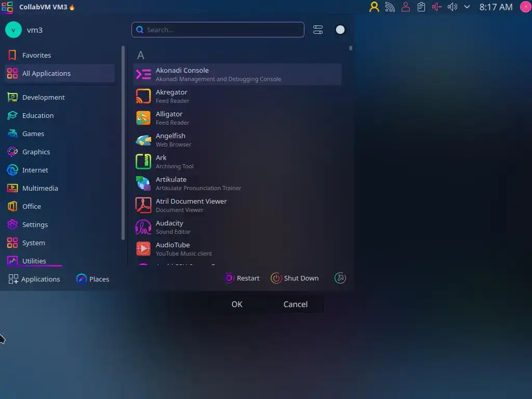Click the RSS feed tray icon
This screenshot has width=532, height=399.
coord(390,7)
